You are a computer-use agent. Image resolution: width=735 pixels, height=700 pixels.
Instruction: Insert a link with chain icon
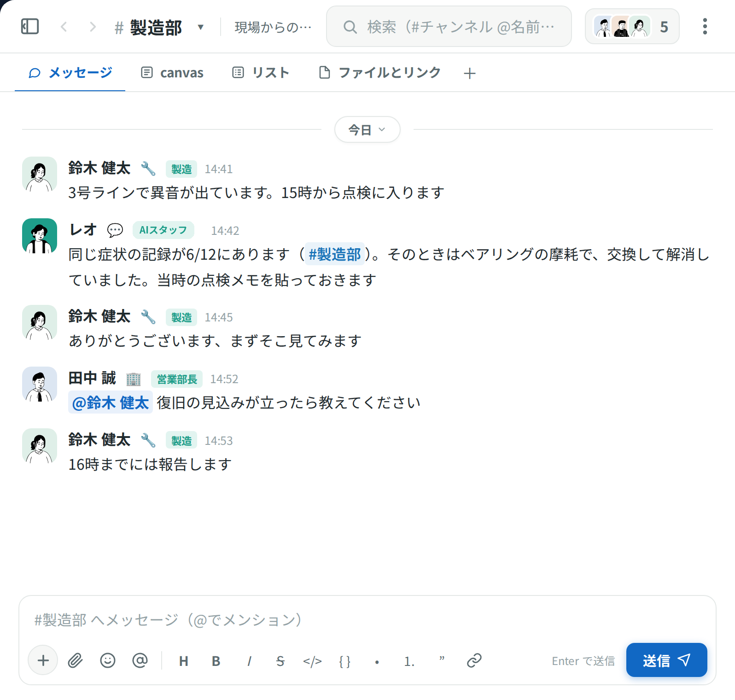coord(474,660)
